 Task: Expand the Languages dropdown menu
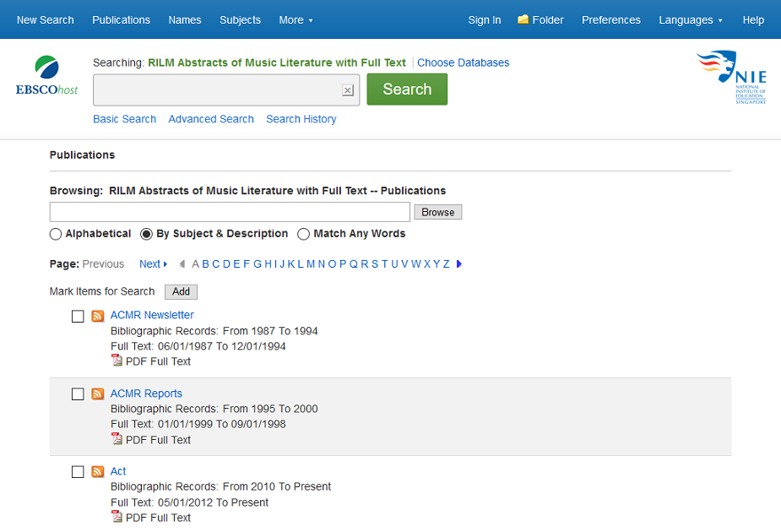[691, 20]
